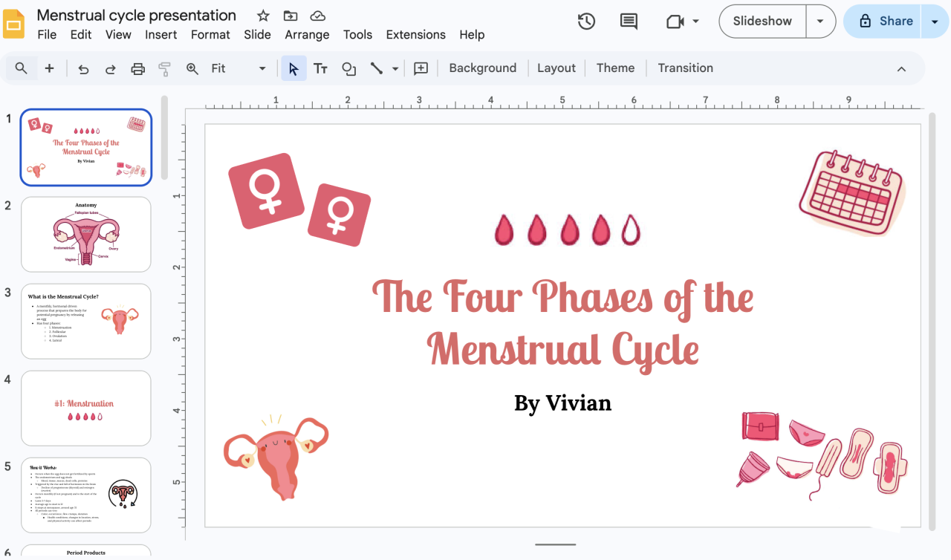951x560 pixels.
Task: Move presentation to a folder
Action: coord(291,16)
